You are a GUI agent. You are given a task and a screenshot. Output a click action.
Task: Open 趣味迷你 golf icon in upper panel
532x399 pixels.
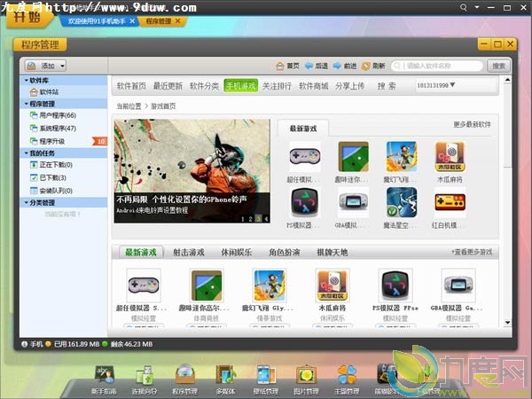353,156
